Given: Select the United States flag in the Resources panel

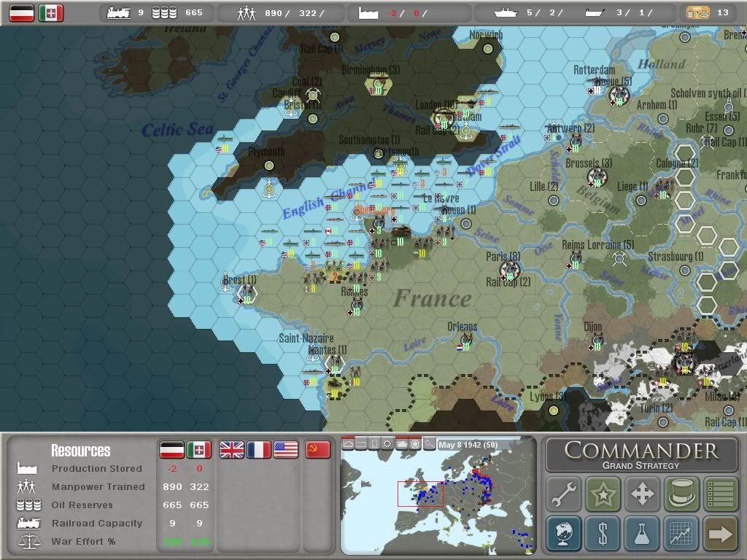Looking at the screenshot, I should [x=286, y=449].
